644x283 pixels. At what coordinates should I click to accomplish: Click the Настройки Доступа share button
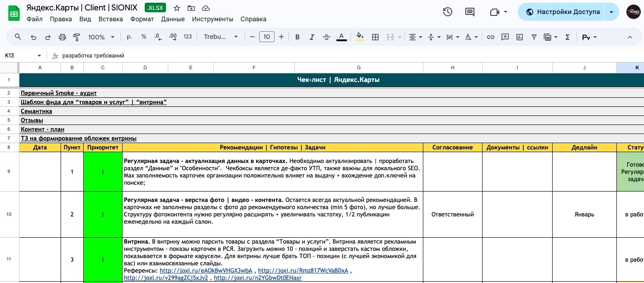click(563, 12)
